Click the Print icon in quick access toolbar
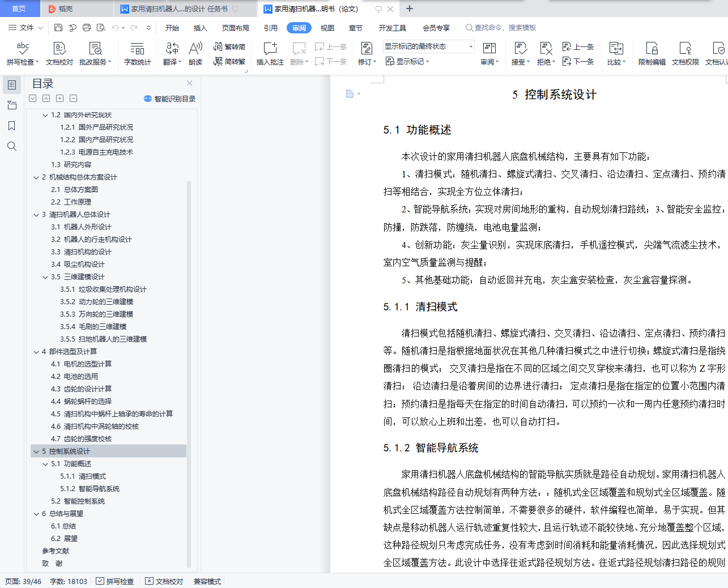Screen dimensions: 728x588 [x=87, y=28]
